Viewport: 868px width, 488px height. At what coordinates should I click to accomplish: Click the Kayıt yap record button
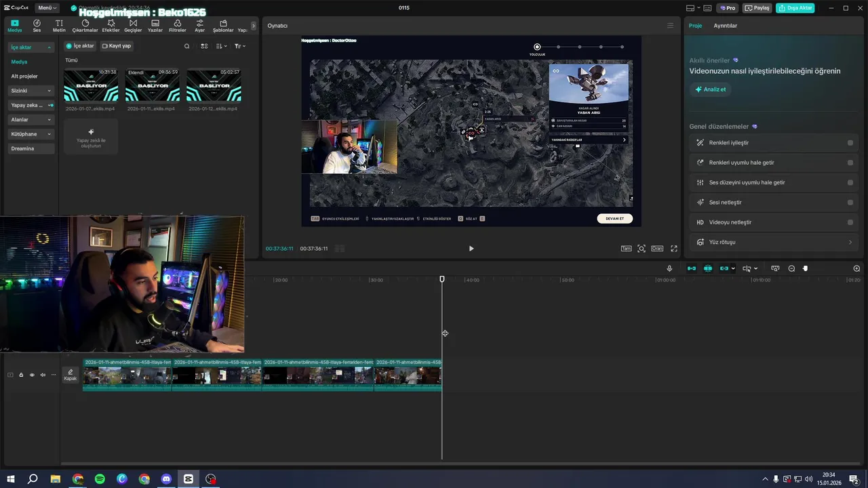tap(117, 46)
